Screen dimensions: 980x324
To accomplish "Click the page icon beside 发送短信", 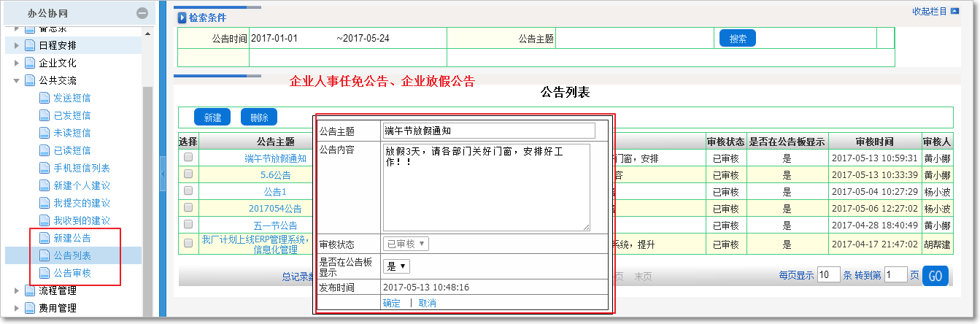I will coord(45,98).
